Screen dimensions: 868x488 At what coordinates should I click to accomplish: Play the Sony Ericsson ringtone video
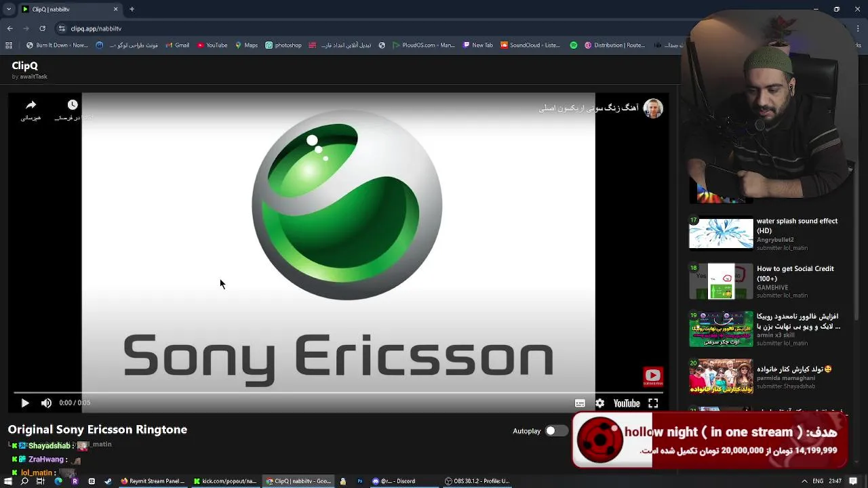(25, 403)
